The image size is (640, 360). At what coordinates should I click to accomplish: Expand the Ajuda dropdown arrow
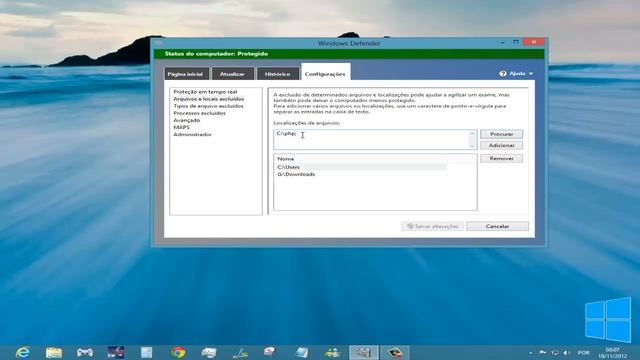[x=531, y=74]
